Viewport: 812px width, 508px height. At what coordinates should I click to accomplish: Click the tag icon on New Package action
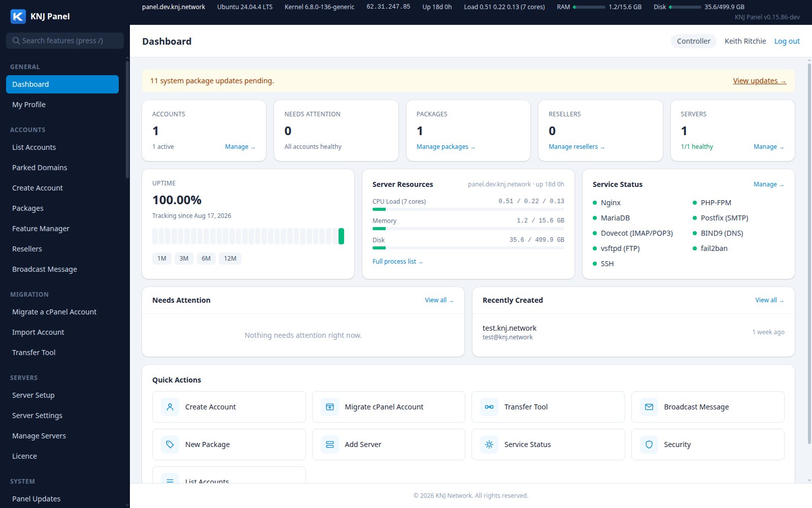point(170,444)
